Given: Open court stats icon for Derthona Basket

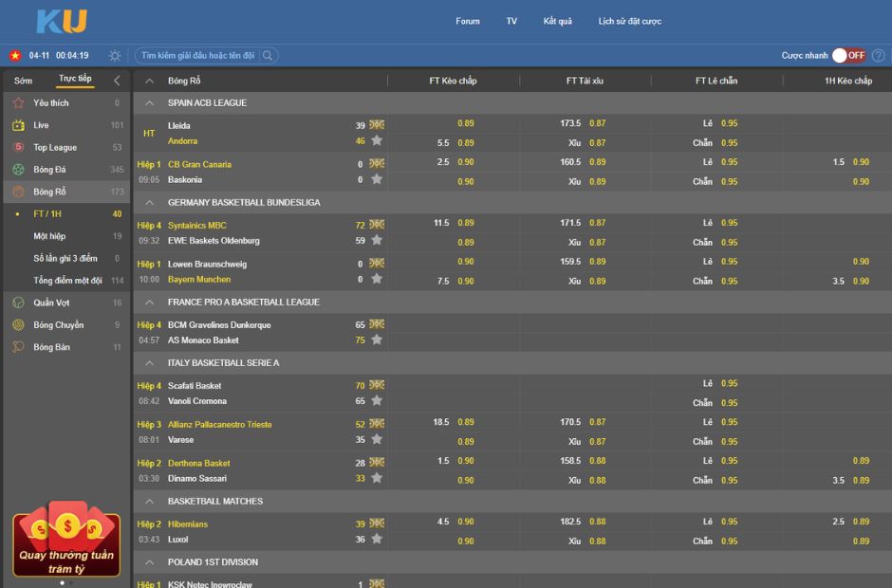Looking at the screenshot, I should [377, 462].
